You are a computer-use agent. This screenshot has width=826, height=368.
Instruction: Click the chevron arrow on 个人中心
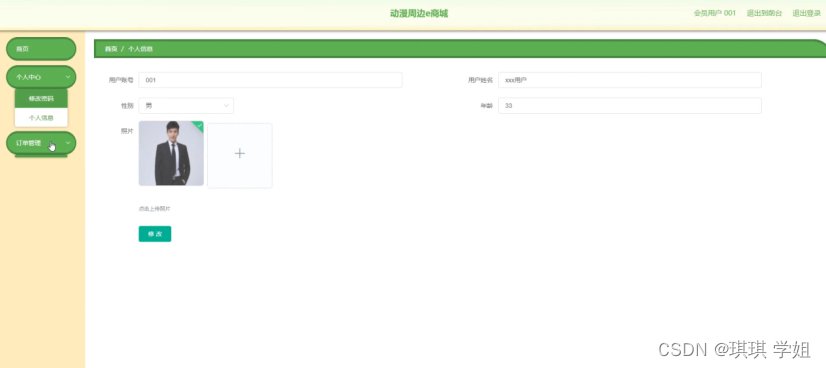tap(68, 77)
